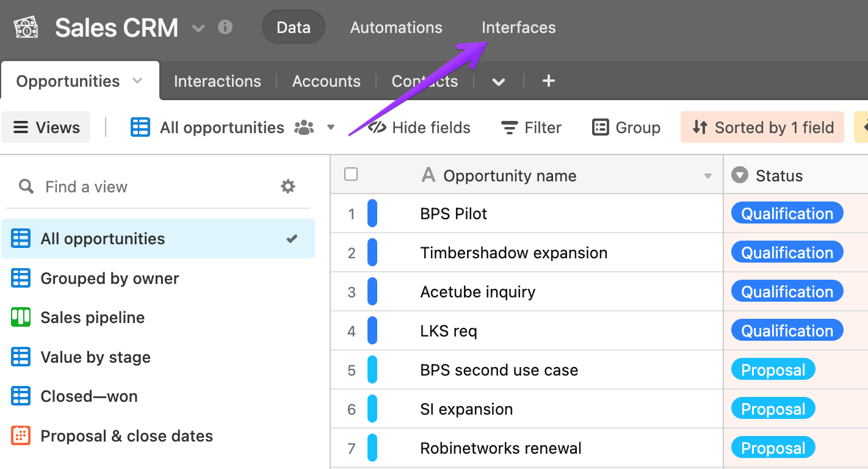Click the Proposal & close dates calendar icon

[21, 436]
